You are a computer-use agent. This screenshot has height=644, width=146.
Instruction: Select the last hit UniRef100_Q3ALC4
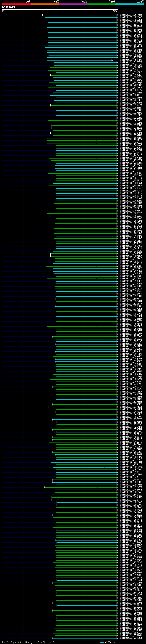pos(131,638)
